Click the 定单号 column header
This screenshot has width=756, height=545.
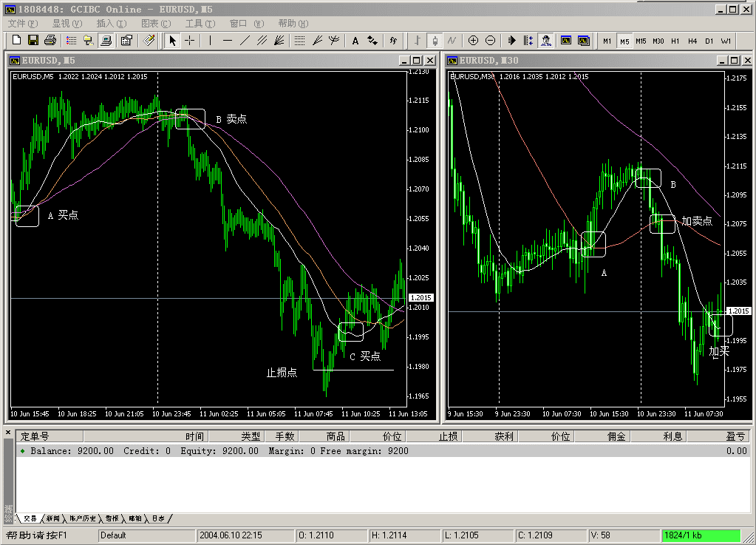(50, 436)
